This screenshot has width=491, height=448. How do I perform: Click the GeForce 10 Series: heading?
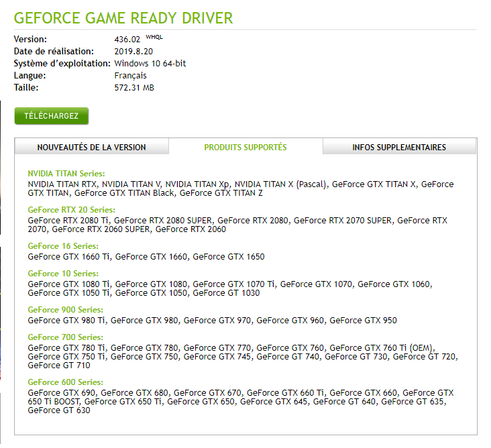click(x=63, y=274)
